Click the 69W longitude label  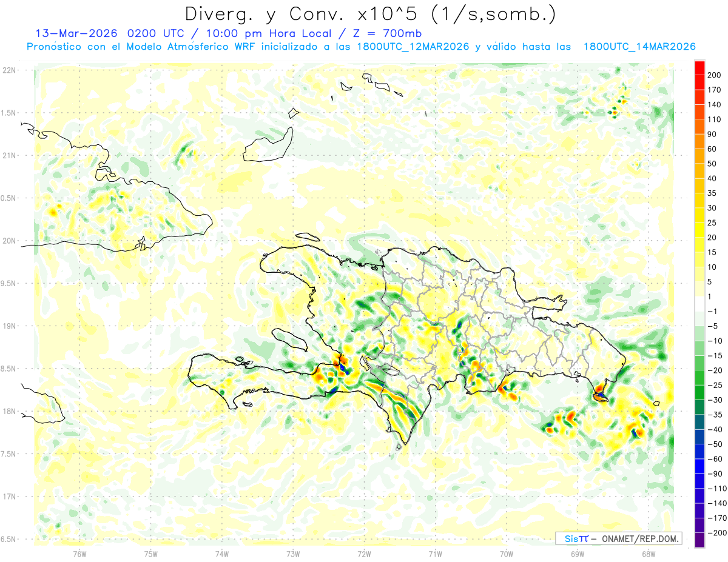pos(578,553)
